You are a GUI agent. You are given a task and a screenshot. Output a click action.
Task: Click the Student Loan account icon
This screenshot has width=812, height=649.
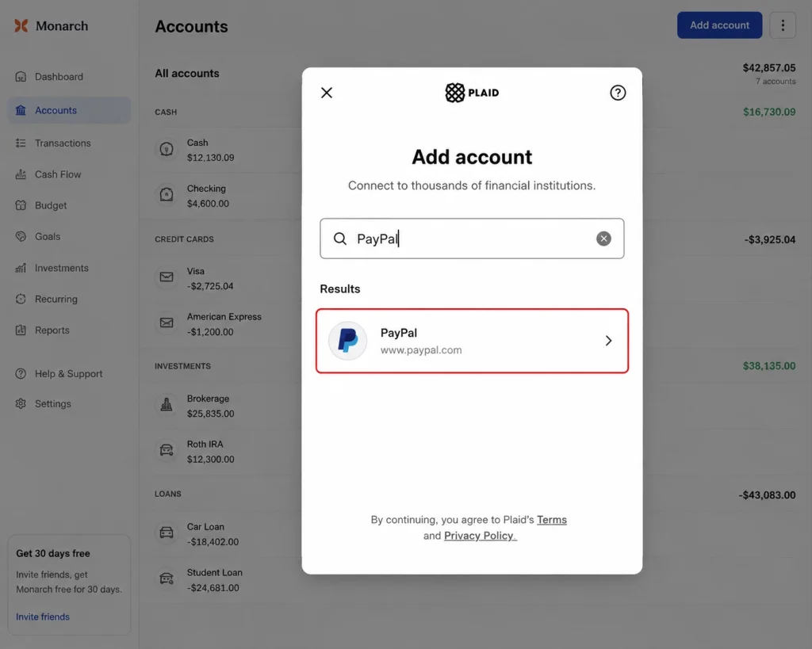pos(167,578)
